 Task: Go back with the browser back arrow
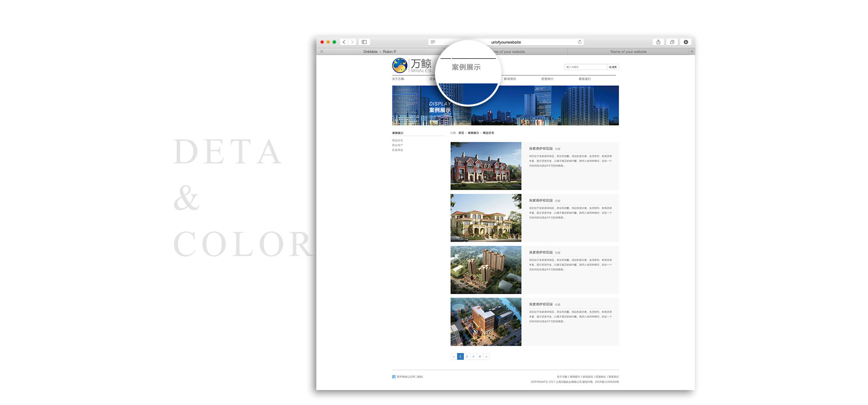coord(344,42)
